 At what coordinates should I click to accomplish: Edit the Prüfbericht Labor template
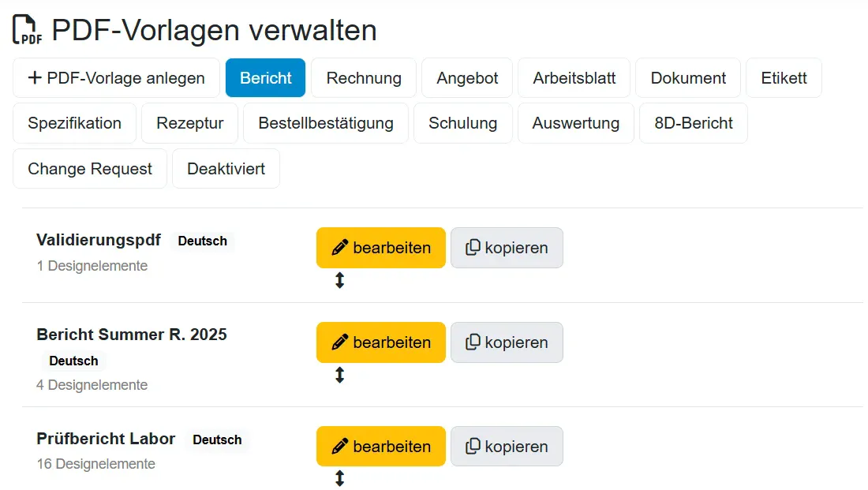pos(381,447)
